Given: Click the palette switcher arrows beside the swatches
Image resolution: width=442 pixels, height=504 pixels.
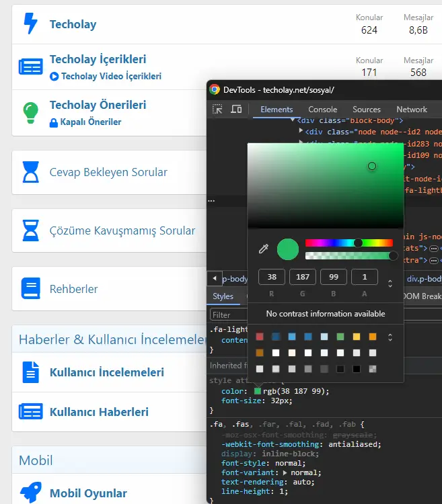Looking at the screenshot, I should 390,337.
